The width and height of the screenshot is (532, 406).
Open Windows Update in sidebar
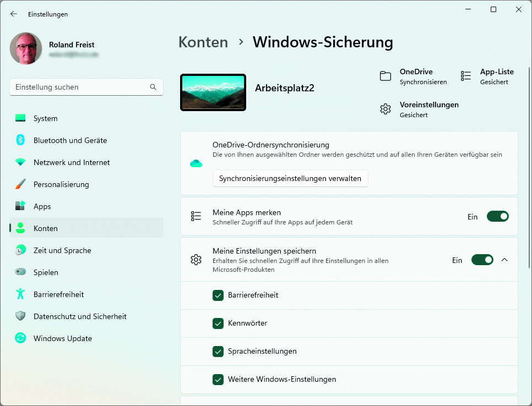(86, 338)
